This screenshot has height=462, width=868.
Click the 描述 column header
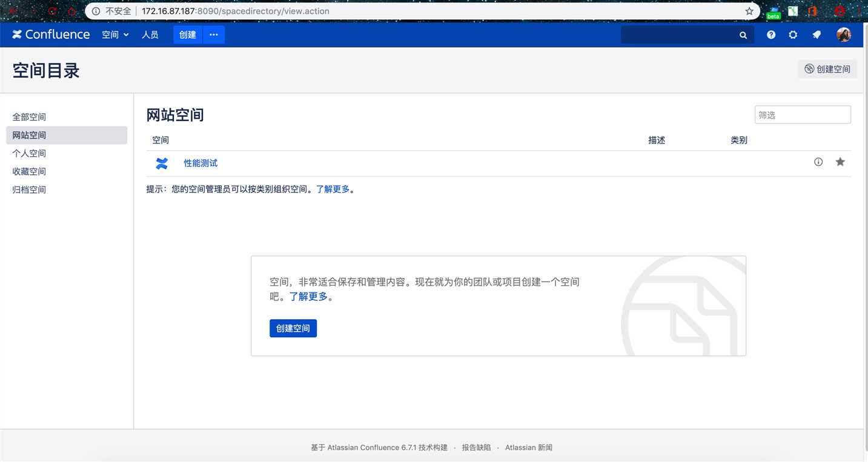tap(657, 140)
